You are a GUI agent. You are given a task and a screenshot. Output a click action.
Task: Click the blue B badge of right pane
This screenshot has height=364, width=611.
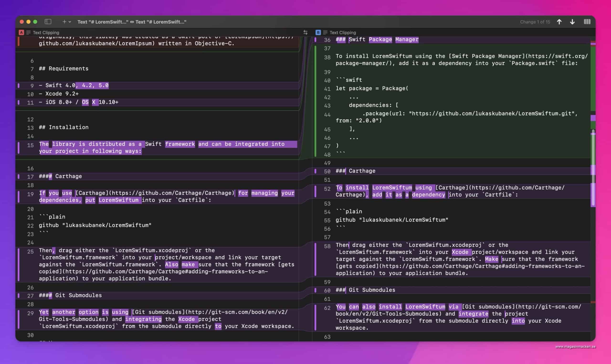pos(318,32)
